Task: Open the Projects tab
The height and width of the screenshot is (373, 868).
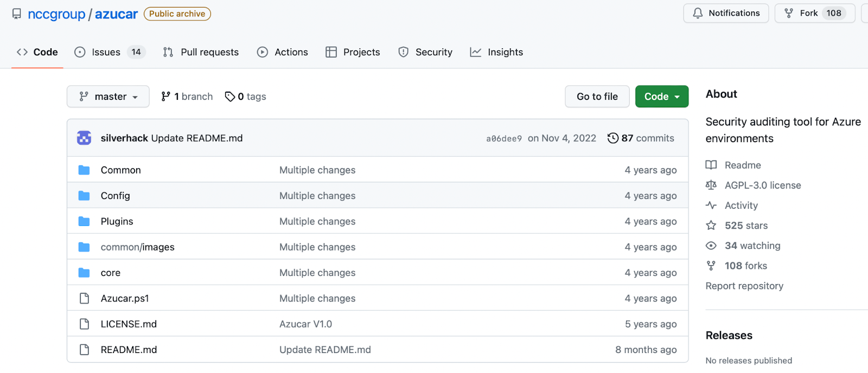Action: 353,52
